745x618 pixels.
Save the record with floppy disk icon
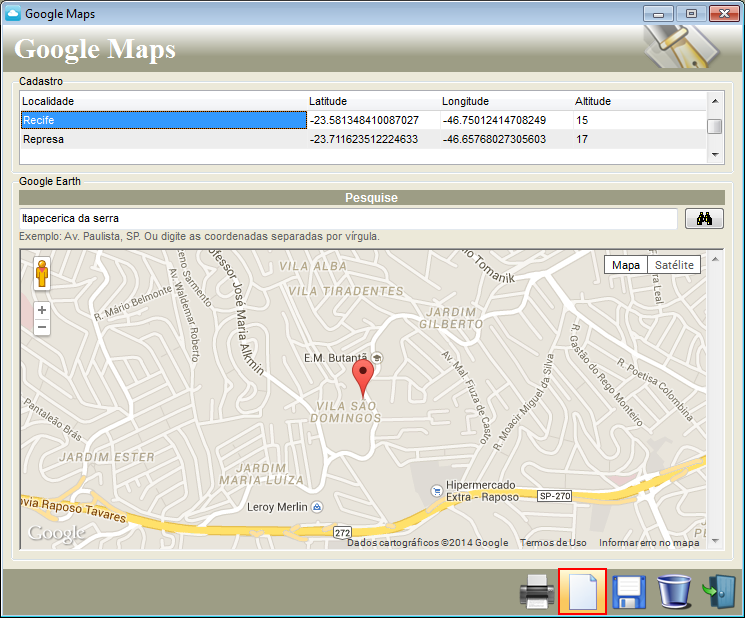[x=629, y=591]
